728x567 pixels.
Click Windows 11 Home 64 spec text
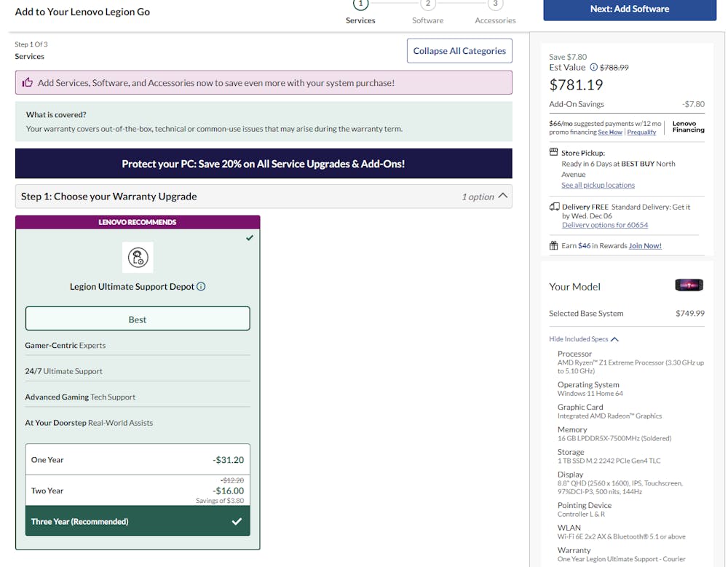(590, 393)
